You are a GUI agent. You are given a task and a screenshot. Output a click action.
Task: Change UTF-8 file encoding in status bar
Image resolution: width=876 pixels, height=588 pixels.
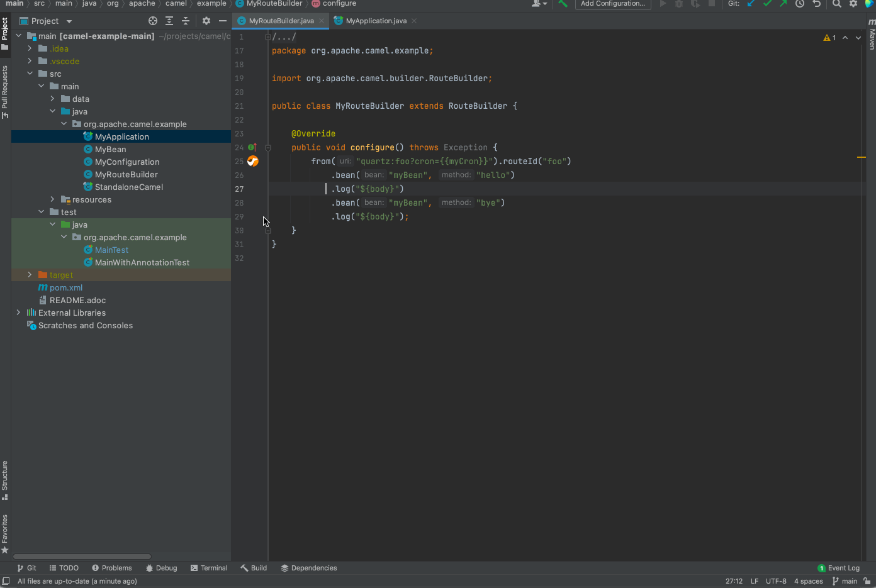point(776,581)
